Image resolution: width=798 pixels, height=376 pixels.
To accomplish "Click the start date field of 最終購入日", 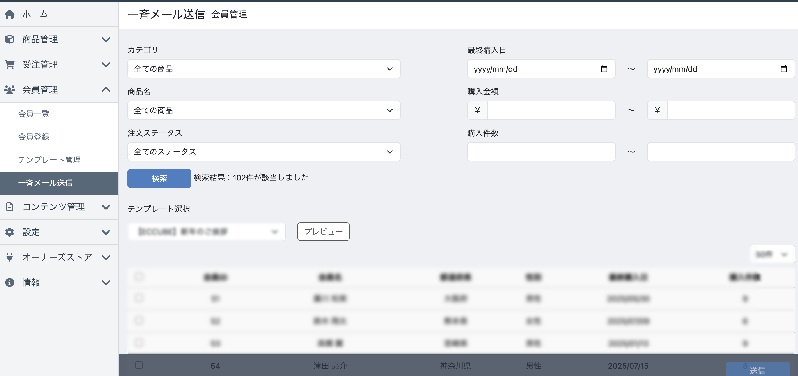I will click(x=541, y=69).
